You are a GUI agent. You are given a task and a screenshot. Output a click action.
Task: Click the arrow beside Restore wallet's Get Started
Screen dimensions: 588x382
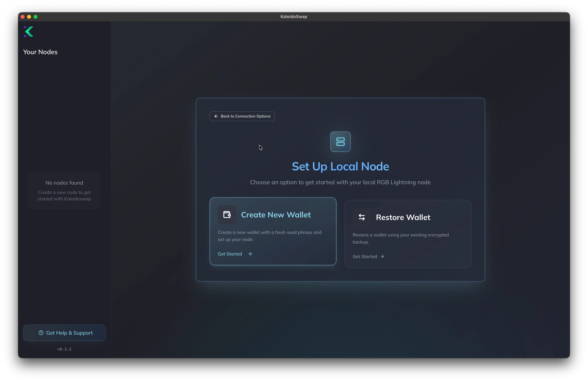[x=382, y=257]
